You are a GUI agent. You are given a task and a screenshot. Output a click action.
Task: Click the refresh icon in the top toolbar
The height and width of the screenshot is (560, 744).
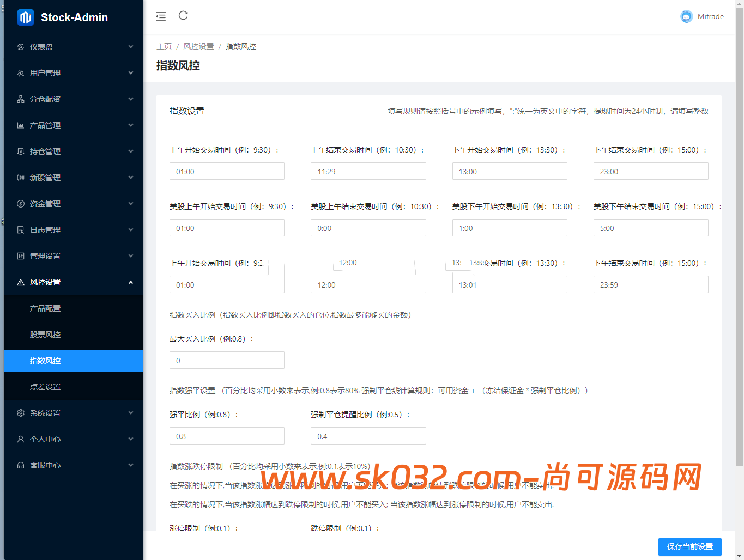183,16
